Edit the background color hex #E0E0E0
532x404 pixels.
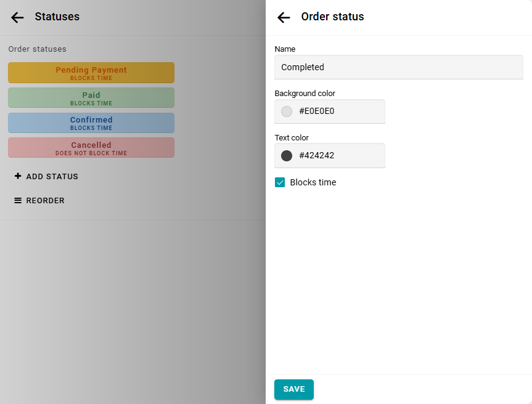338,111
